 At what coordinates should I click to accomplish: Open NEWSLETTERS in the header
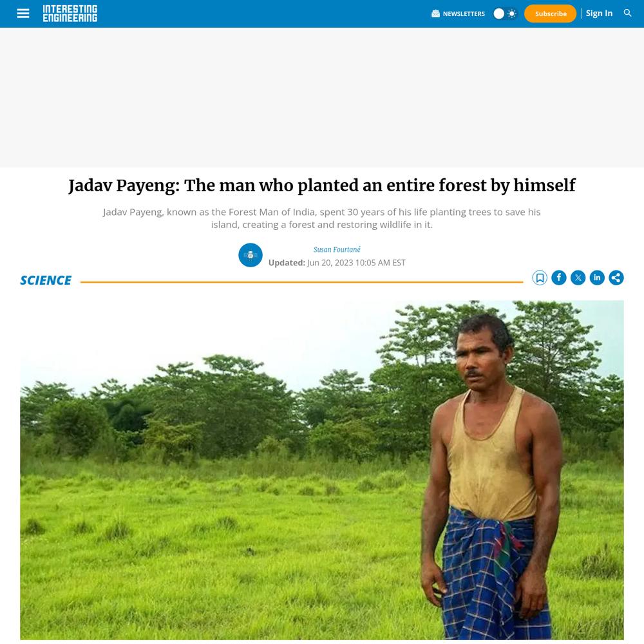[x=464, y=14]
